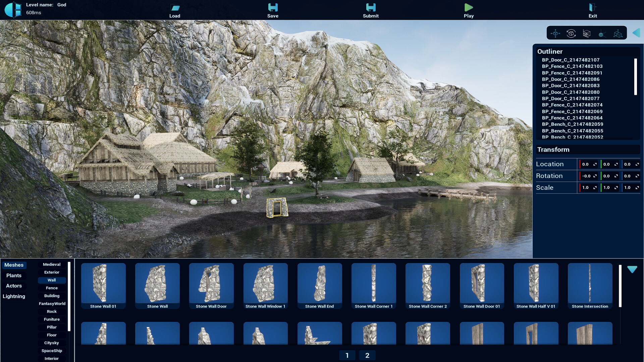Collapse the right panel with the arrow

(x=636, y=33)
